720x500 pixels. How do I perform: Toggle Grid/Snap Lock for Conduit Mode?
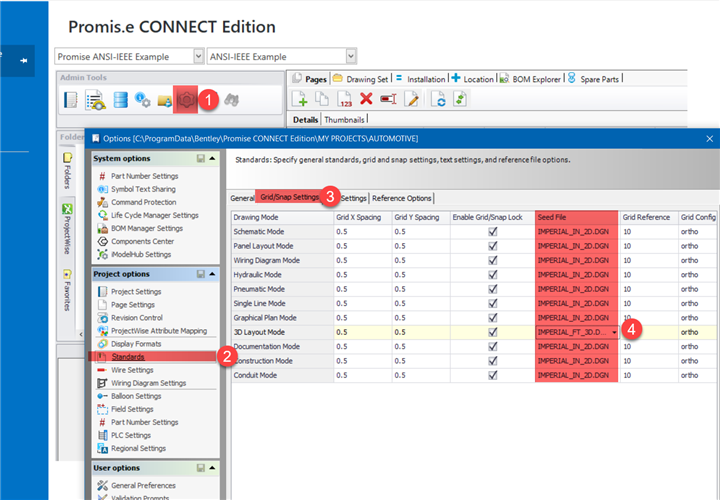click(493, 375)
